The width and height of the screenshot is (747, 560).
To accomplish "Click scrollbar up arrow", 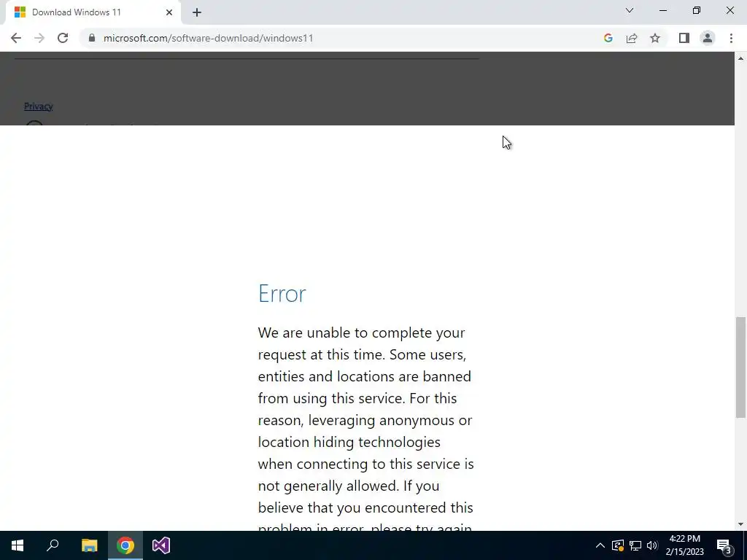I will (740, 58).
